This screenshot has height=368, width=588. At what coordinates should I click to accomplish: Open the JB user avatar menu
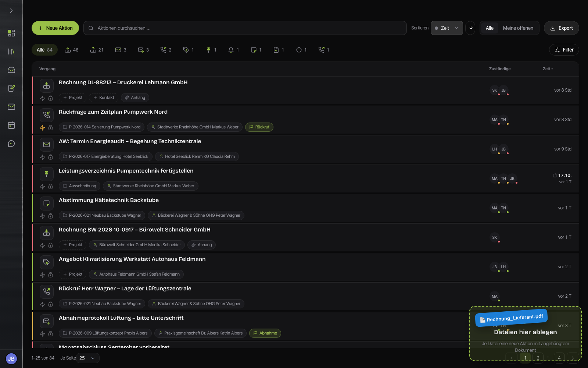click(x=11, y=358)
